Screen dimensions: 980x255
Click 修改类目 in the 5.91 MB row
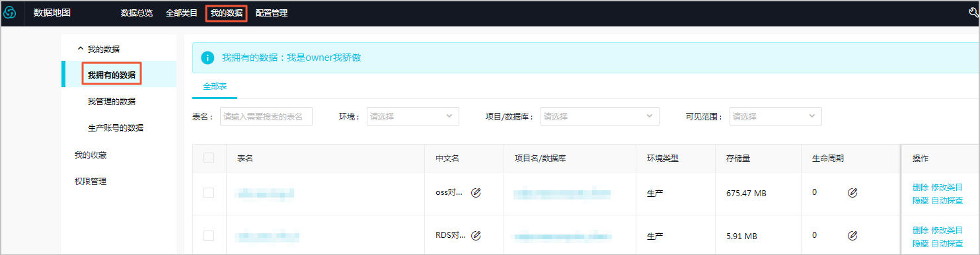point(947,230)
